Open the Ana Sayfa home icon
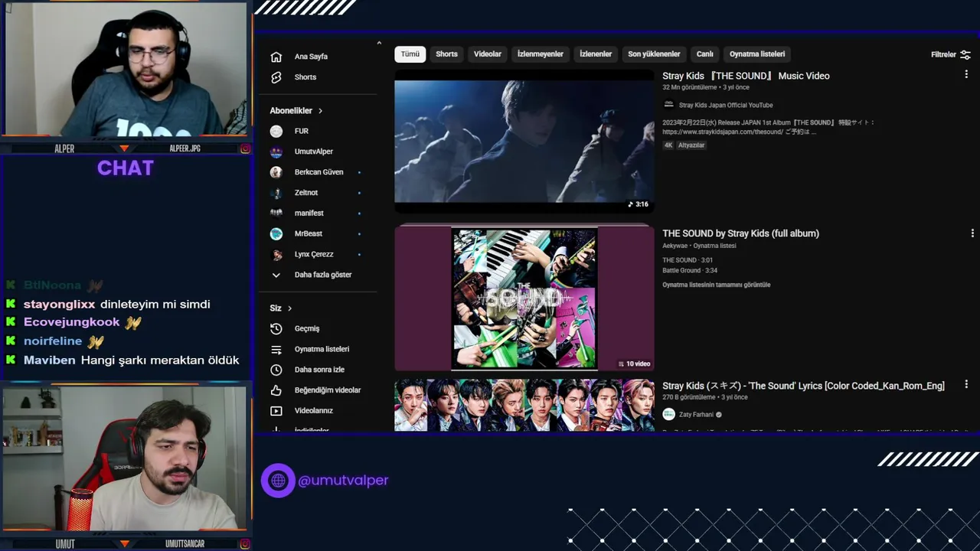Viewport: 980px width, 551px height. [276, 57]
